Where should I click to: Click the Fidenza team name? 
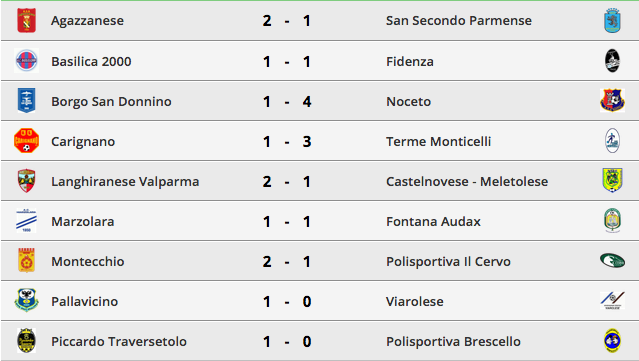(x=410, y=62)
